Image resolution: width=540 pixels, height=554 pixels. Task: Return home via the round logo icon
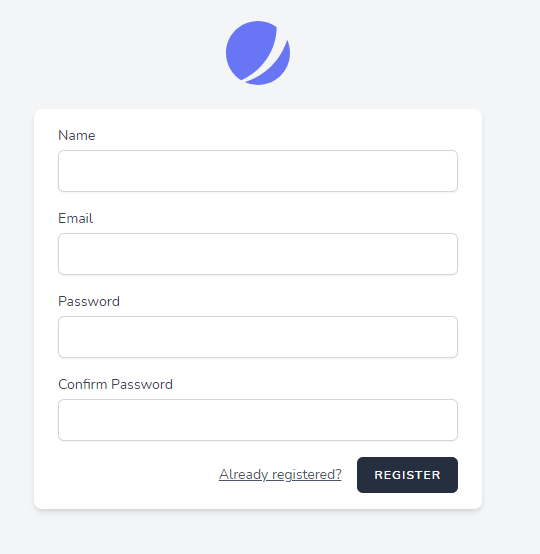(x=258, y=53)
